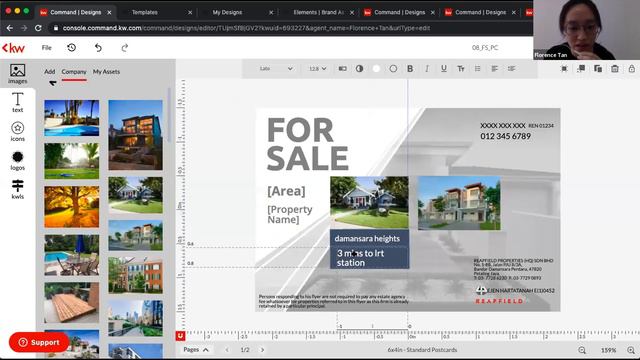The image size is (640, 360).
Task: Expand the Pages panel
Action: coord(196,350)
